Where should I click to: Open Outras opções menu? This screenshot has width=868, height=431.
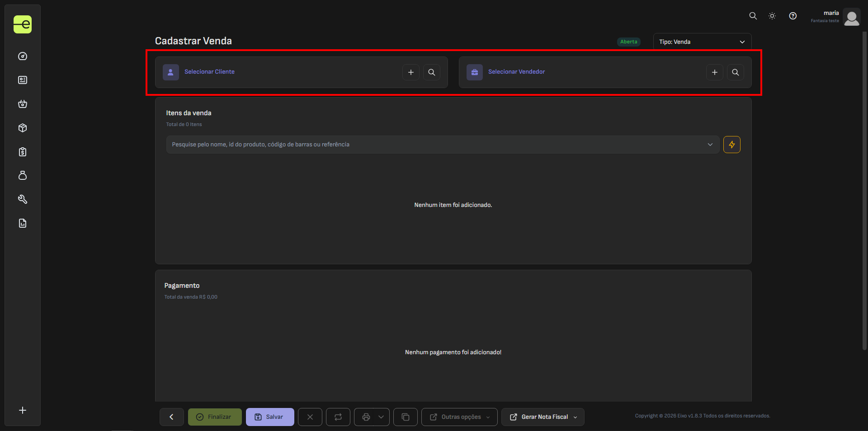[459, 417]
